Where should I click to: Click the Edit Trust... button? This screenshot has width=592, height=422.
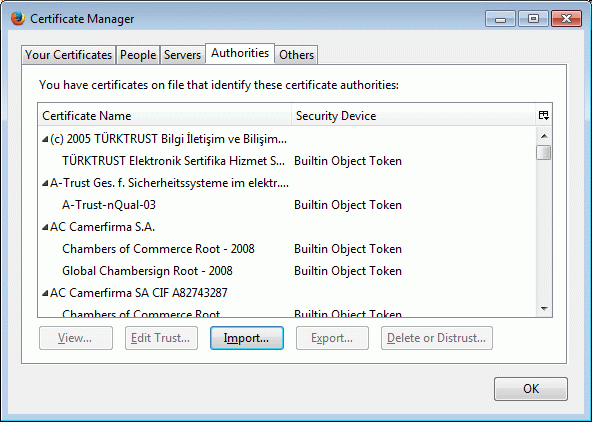(161, 338)
